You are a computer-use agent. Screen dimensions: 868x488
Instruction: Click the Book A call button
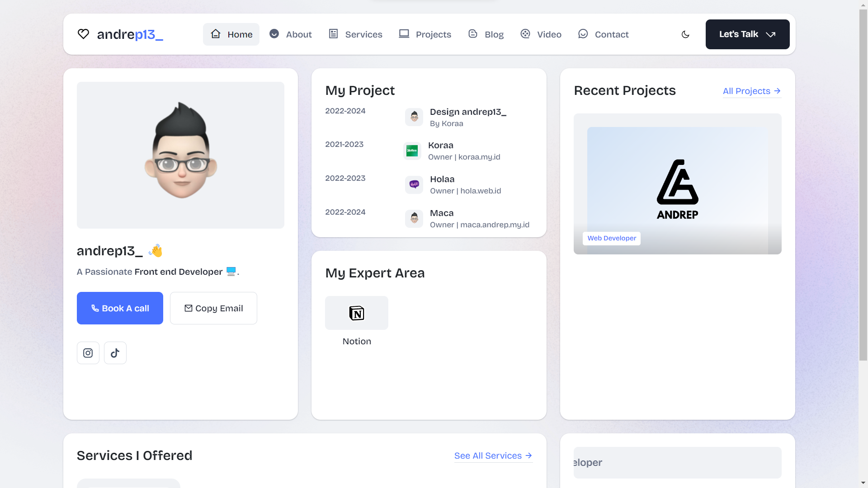click(x=120, y=308)
